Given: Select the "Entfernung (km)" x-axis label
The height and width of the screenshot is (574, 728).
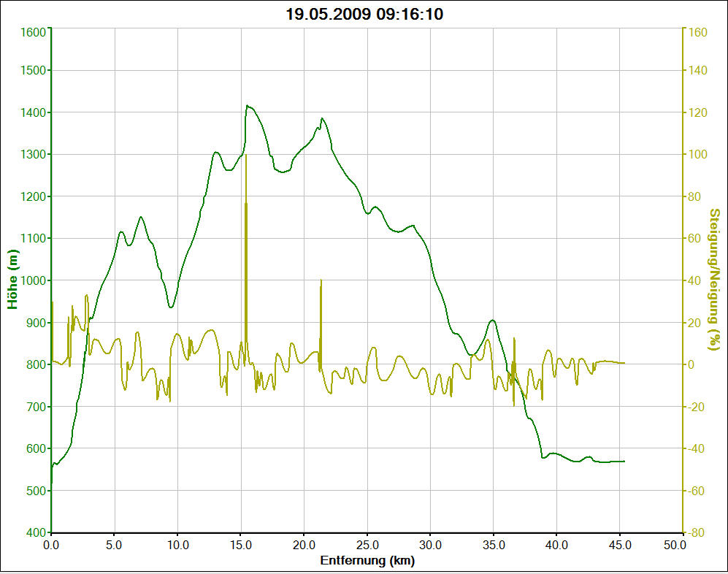Looking at the screenshot, I should [x=367, y=561].
